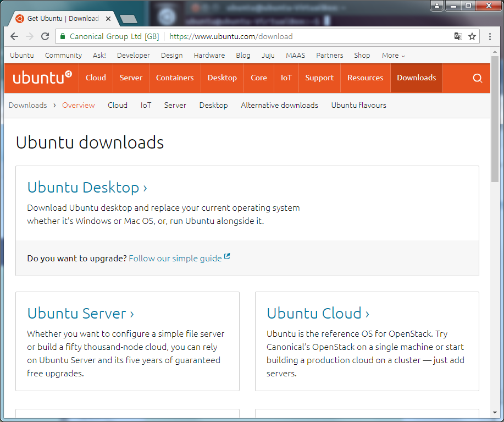Open the Ask! link
The width and height of the screenshot is (504, 422).
point(99,56)
